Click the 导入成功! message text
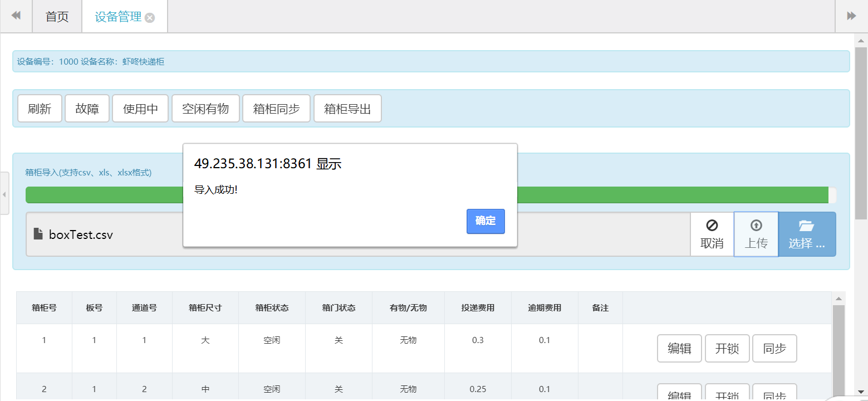868x401 pixels. (x=216, y=190)
